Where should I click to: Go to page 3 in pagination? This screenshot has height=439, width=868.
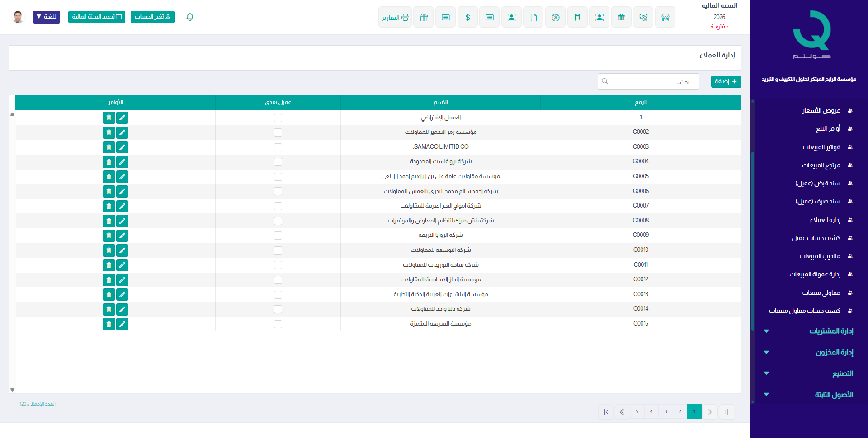tap(665, 411)
